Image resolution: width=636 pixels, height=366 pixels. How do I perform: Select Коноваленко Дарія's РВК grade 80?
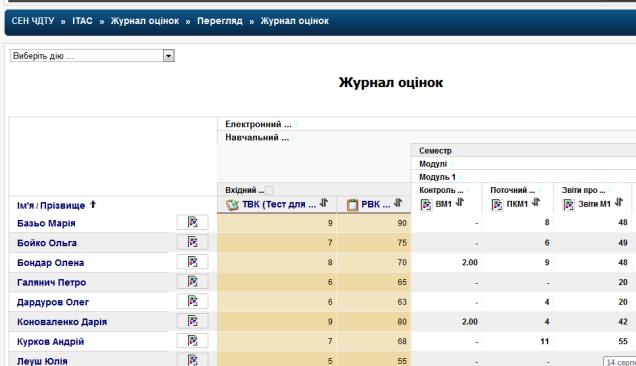pos(402,322)
